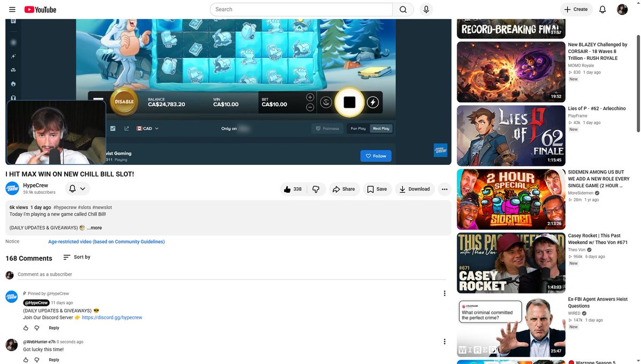The height and width of the screenshot is (364, 641).
Task: Open more actions ellipsis beside Download
Action: coord(444,189)
